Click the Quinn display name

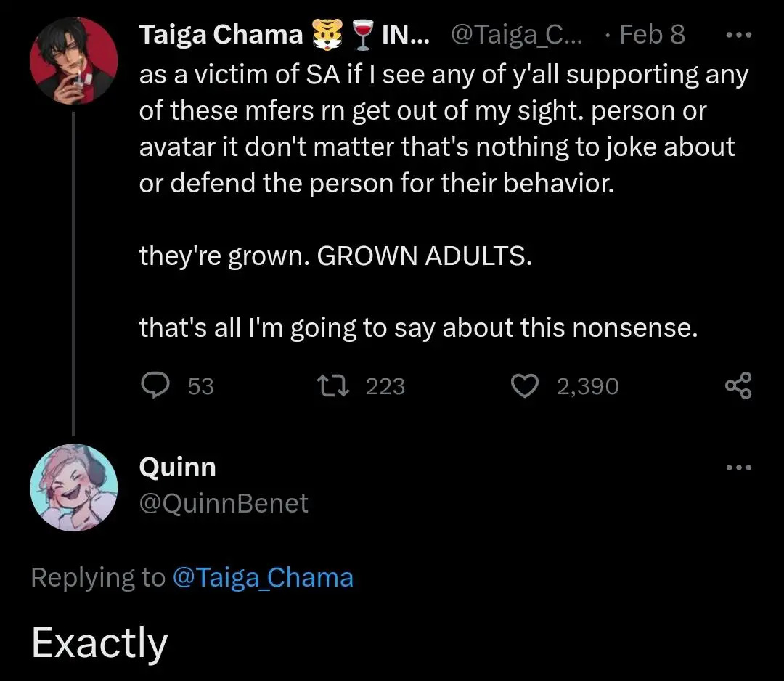(178, 467)
